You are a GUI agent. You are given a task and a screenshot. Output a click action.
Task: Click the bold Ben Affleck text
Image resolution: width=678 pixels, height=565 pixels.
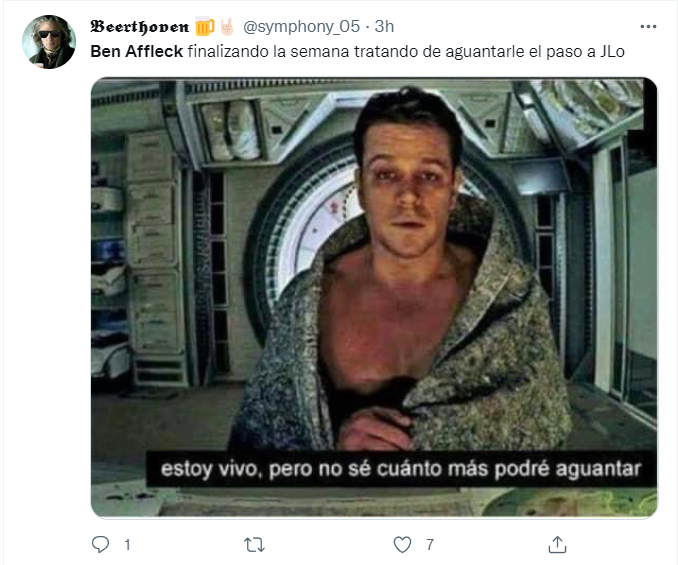click(137, 51)
